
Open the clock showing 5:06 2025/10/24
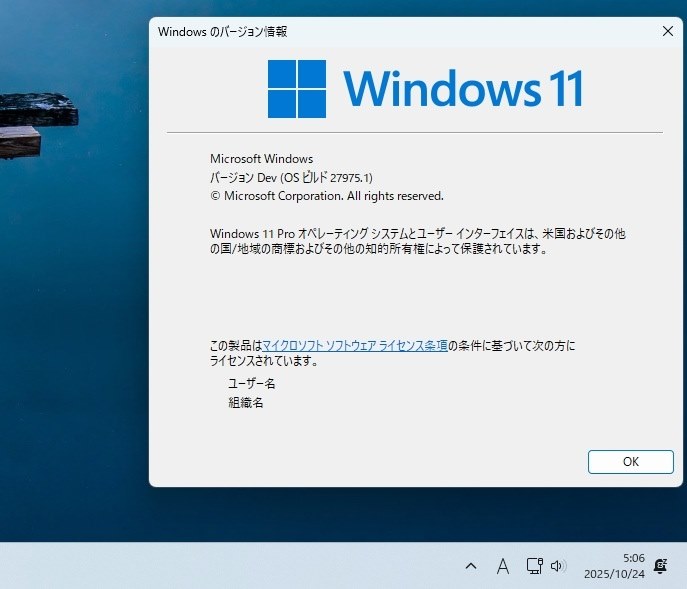click(614, 566)
